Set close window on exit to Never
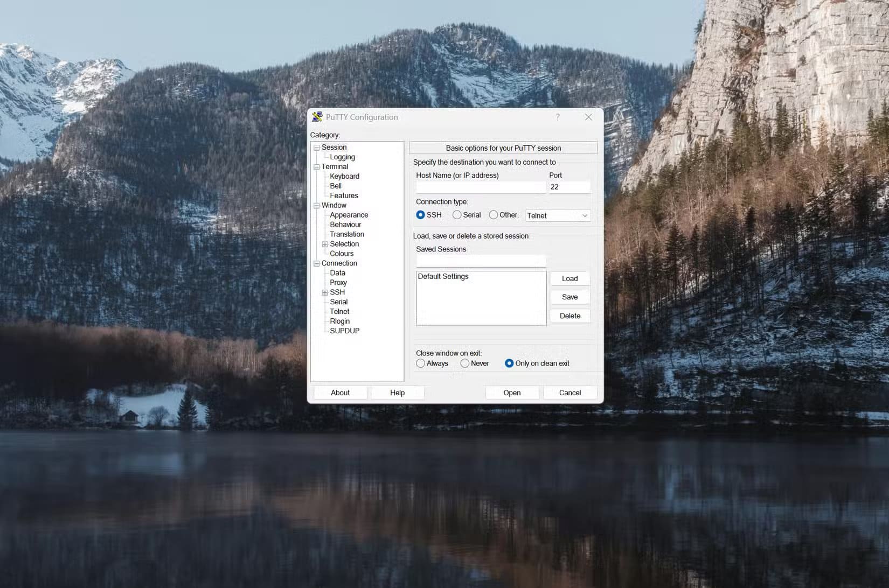Image resolution: width=889 pixels, height=588 pixels. tap(464, 363)
